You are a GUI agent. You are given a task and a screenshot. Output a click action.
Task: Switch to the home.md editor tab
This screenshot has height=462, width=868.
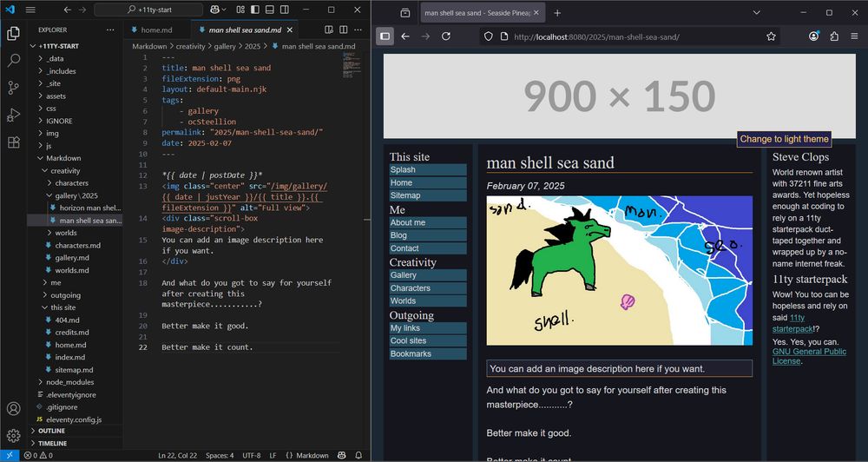coord(156,30)
